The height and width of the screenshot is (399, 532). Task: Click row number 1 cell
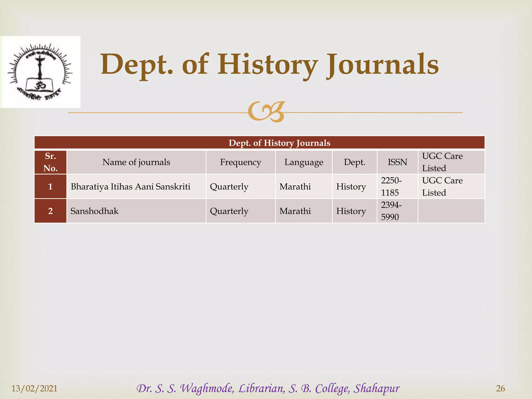coord(50,187)
